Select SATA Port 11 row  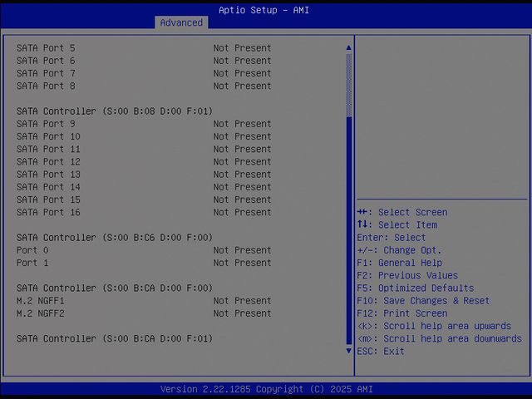coord(144,149)
